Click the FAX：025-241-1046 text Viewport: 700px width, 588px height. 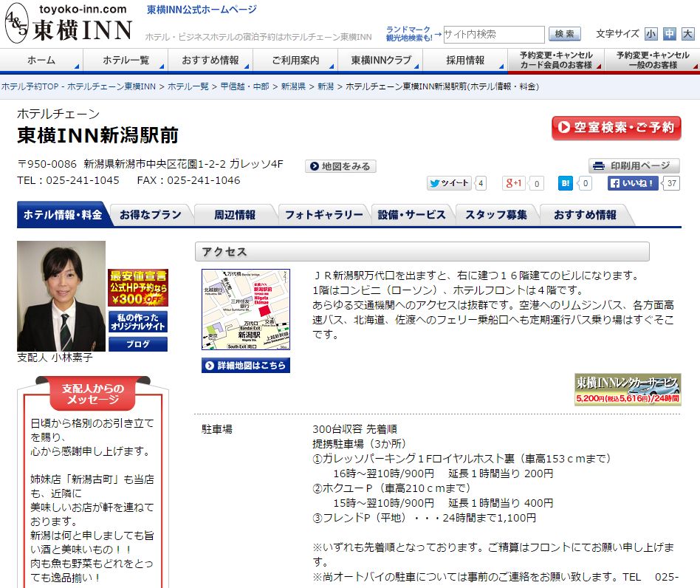[x=188, y=180]
